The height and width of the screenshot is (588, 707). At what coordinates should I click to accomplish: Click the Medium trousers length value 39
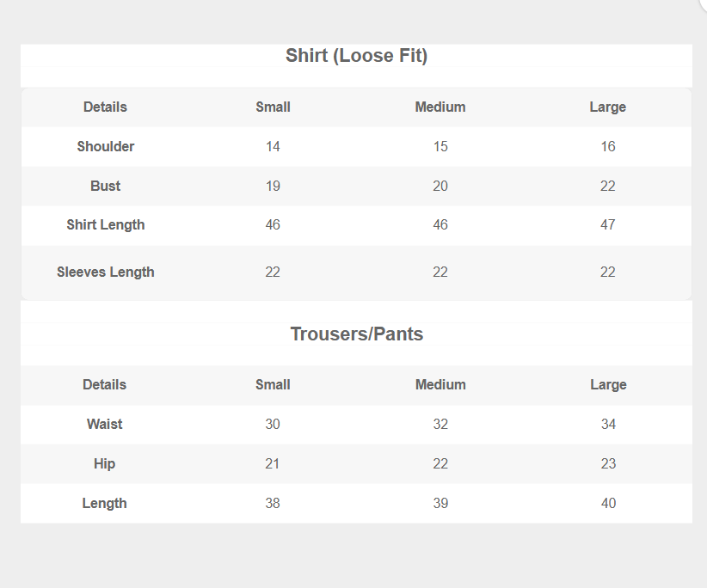(440, 504)
